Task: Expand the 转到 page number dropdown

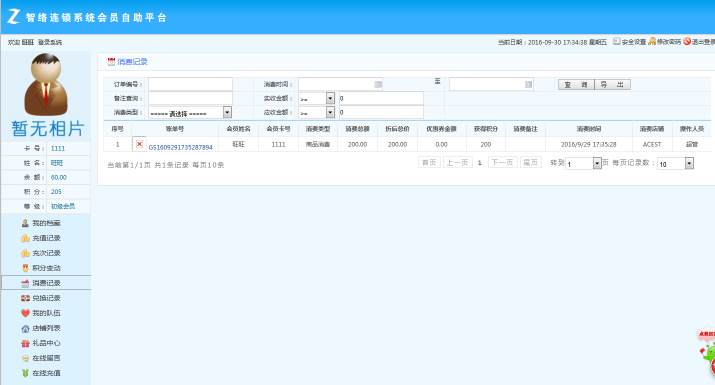Action: [597, 163]
